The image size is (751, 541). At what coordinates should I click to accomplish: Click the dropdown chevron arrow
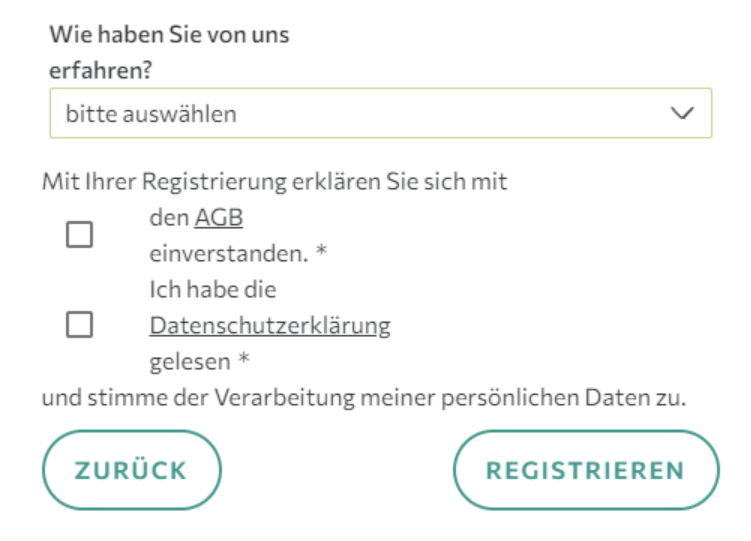tap(683, 113)
